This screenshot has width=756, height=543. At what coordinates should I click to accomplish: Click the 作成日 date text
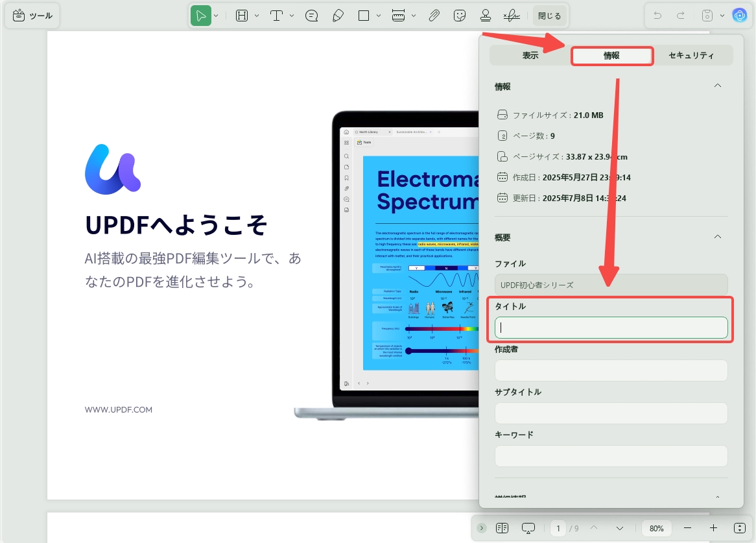(571, 178)
